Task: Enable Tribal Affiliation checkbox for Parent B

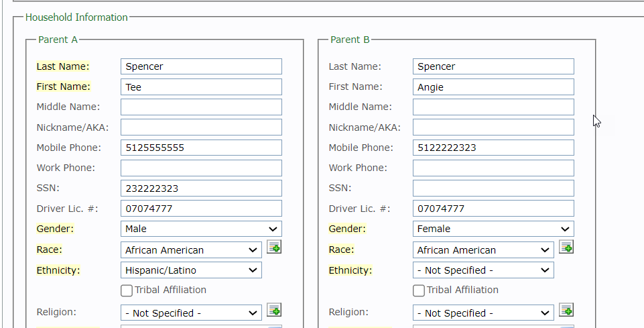Action: tap(419, 290)
